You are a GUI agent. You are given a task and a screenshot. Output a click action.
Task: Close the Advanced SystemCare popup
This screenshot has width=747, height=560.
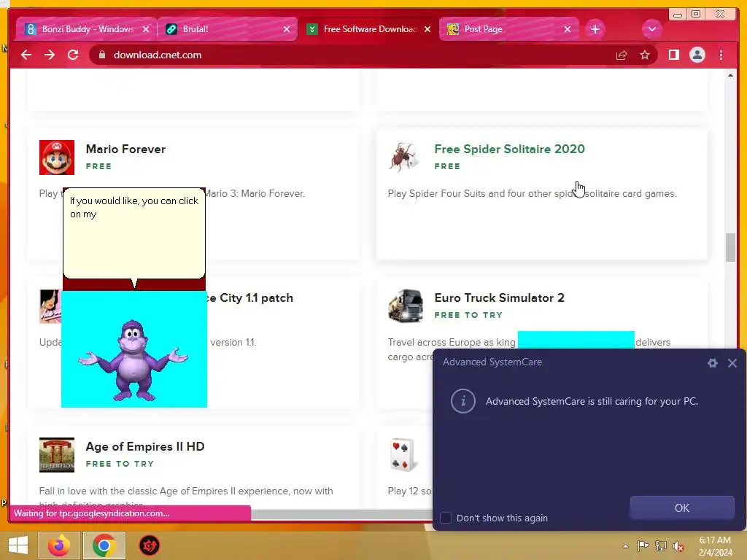point(732,363)
